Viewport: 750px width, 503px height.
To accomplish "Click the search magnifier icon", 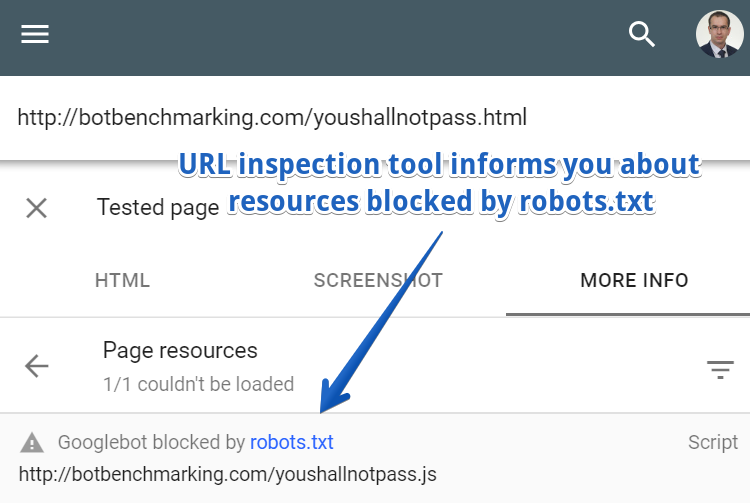I will pyautogui.click(x=641, y=34).
